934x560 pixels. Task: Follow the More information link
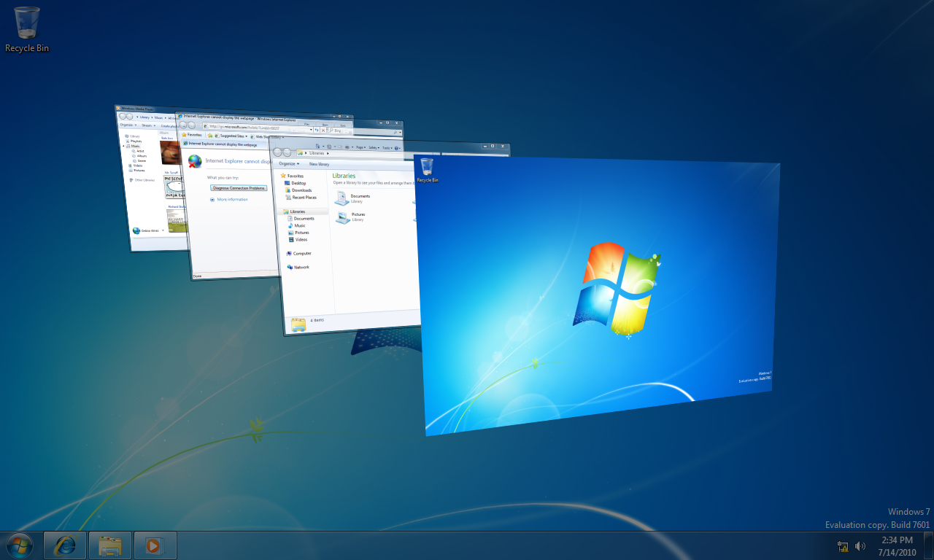tap(233, 200)
